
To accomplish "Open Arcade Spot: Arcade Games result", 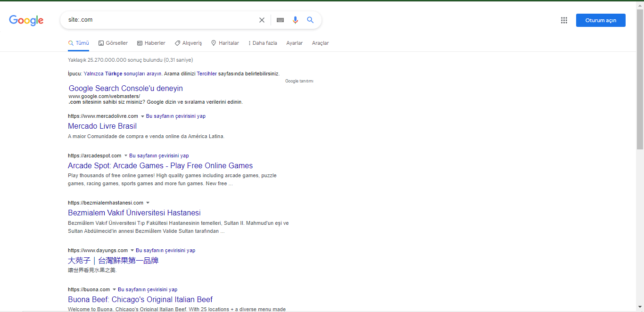I will (x=160, y=165).
